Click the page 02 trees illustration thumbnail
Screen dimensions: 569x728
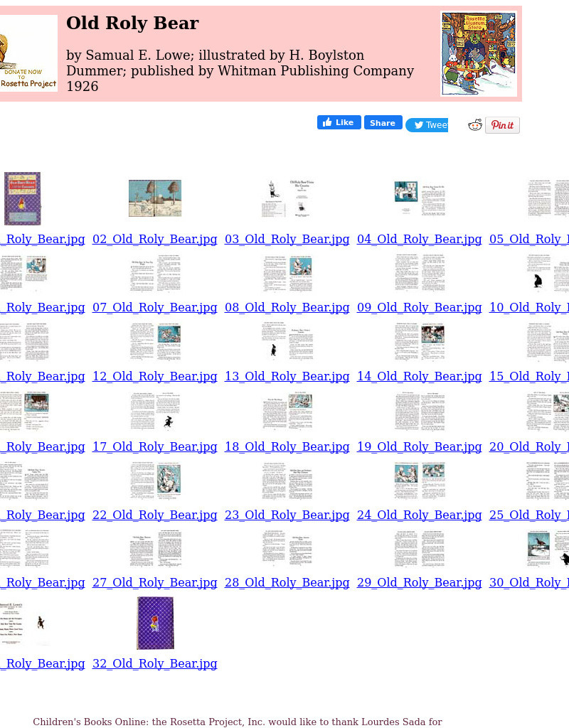(154, 198)
